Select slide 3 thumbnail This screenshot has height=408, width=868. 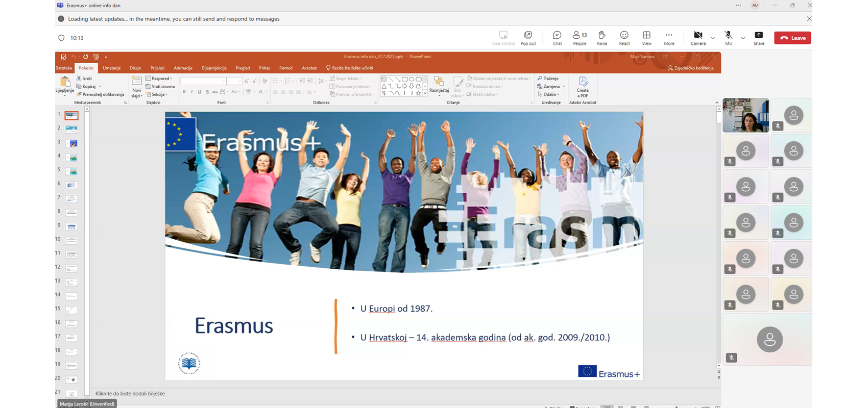(71, 143)
